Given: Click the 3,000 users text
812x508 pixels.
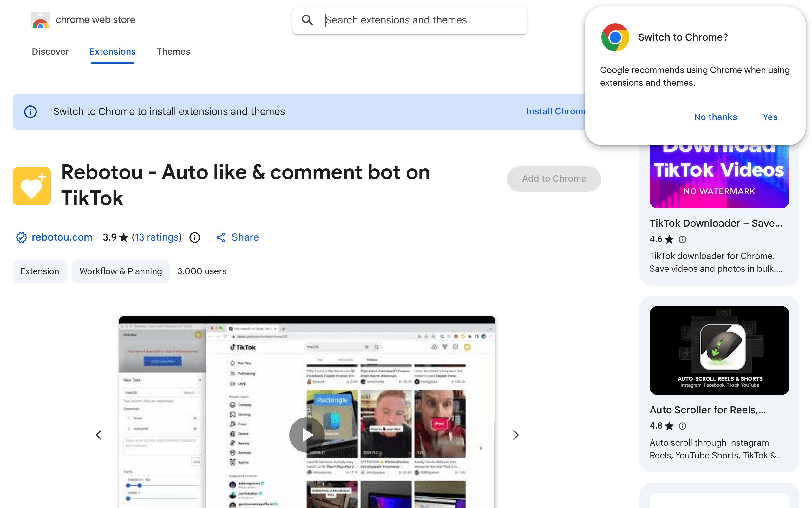Looking at the screenshot, I should [x=202, y=271].
